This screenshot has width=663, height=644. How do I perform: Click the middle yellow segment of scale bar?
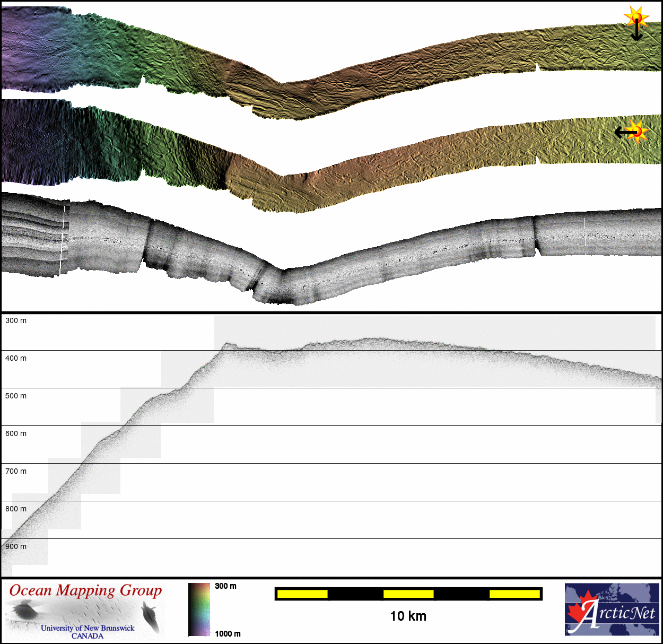click(408, 594)
